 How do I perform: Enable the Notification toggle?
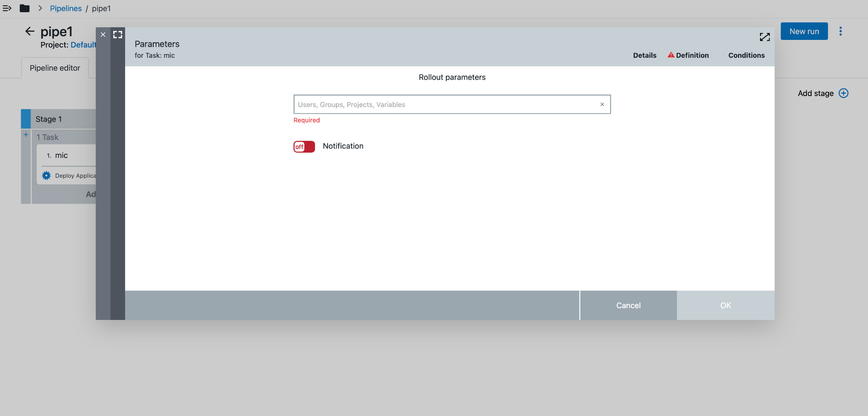pyautogui.click(x=304, y=147)
